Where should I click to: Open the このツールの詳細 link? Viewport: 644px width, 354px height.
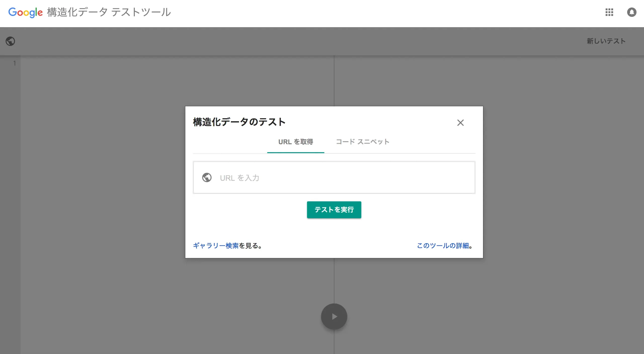(x=443, y=246)
